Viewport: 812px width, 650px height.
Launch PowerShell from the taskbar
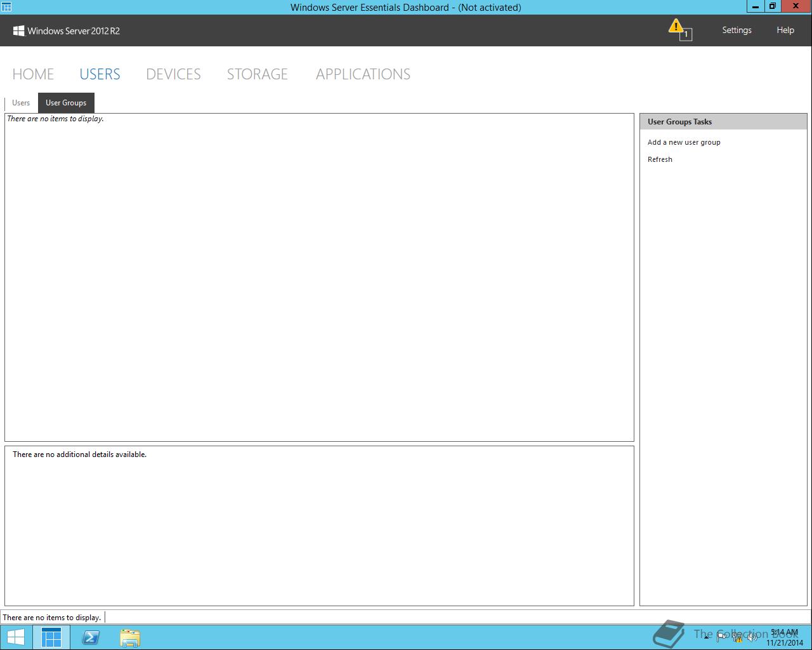click(91, 637)
